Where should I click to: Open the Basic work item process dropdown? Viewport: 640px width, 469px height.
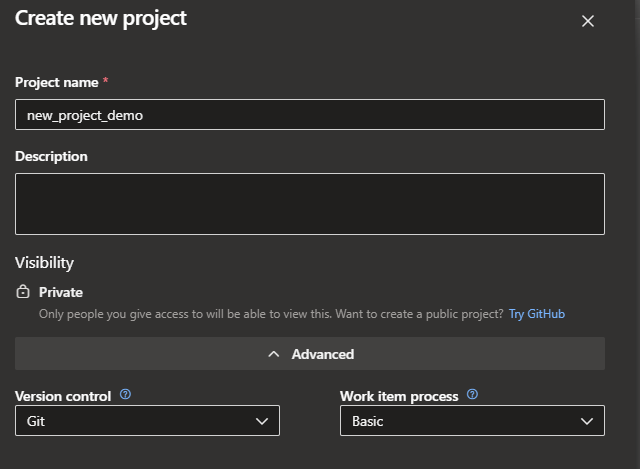pos(472,421)
